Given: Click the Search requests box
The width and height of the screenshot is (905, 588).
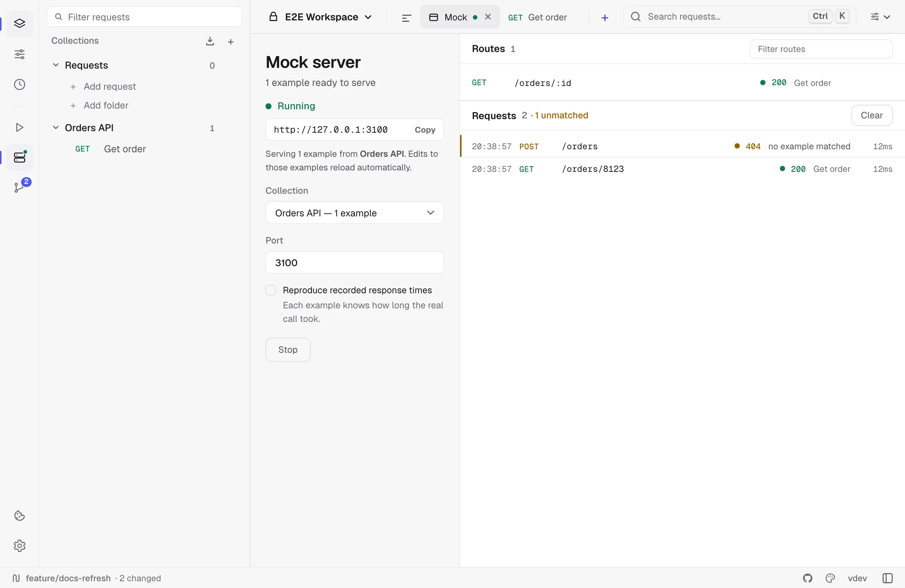Looking at the screenshot, I should [x=739, y=17].
